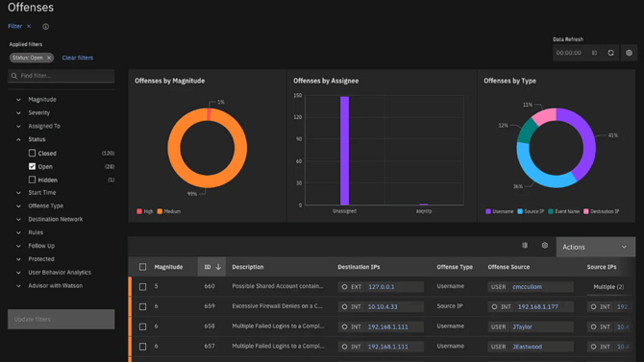Open the Actions dropdown
Viewport: 644px width, 362px height.
pyautogui.click(x=596, y=247)
